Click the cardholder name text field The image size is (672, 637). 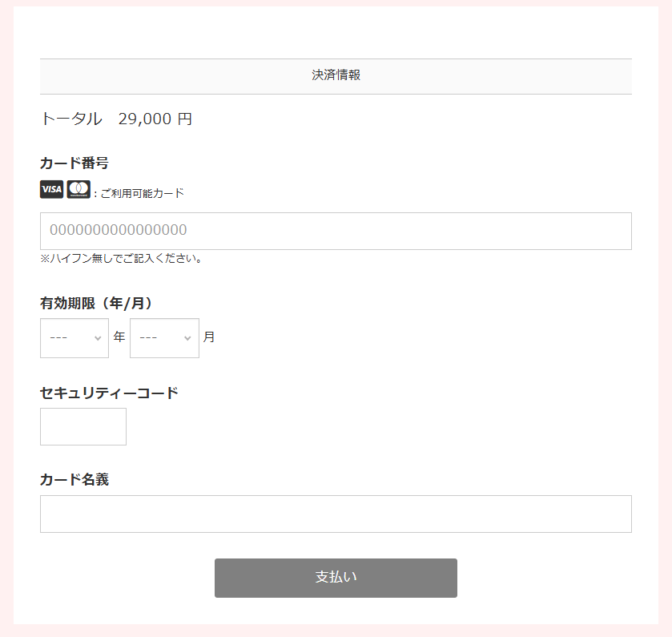(x=336, y=514)
